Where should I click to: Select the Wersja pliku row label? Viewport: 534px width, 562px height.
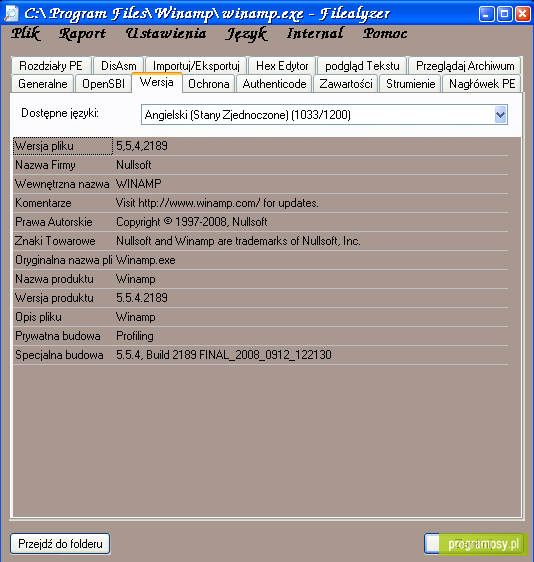(44, 146)
